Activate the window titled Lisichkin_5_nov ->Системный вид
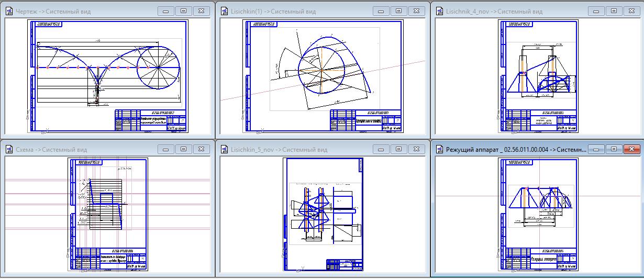The width and height of the screenshot is (644, 279). 279,149
